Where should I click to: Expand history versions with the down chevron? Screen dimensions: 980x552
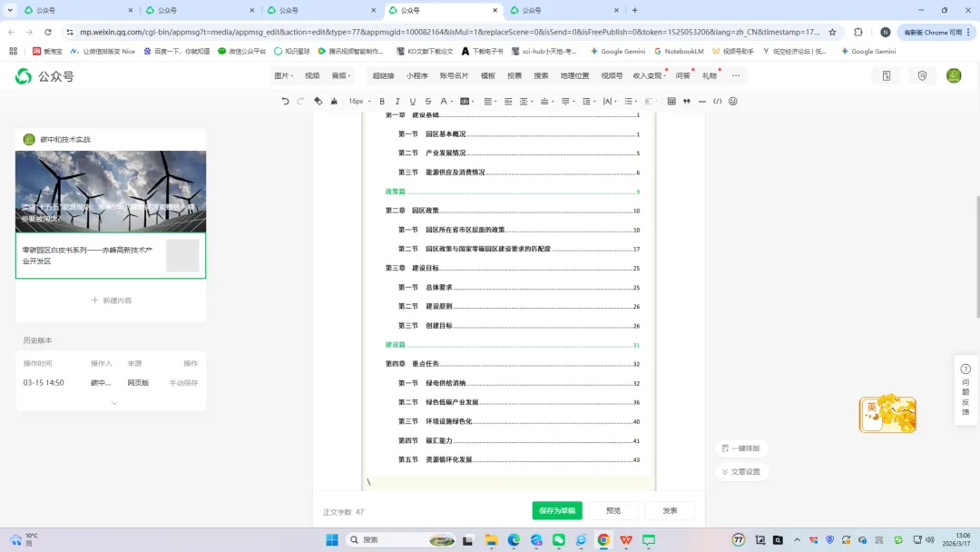(x=113, y=403)
